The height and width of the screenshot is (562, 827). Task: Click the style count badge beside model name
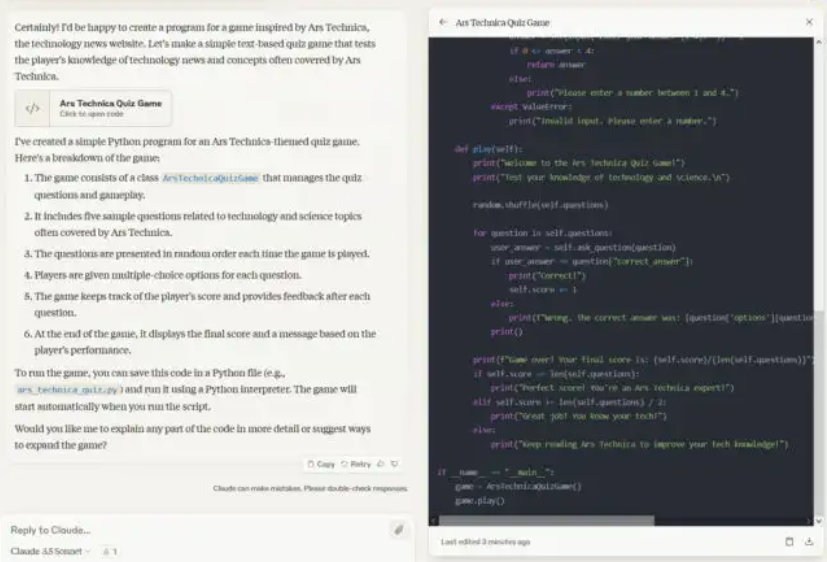110,551
